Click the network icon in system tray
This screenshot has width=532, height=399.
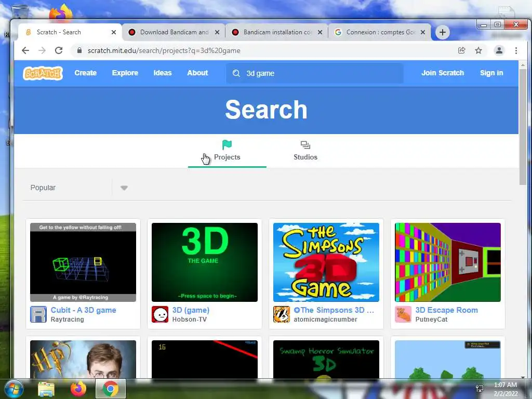(480, 389)
